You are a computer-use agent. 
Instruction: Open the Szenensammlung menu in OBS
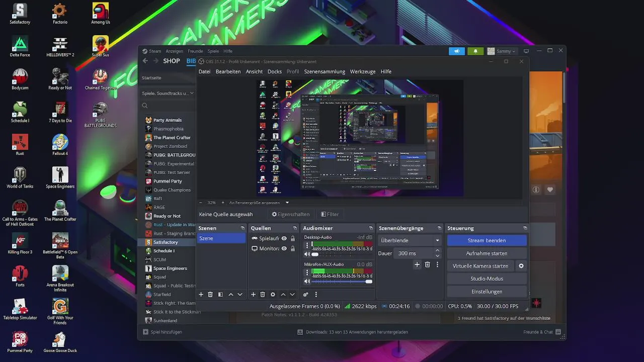coord(325,71)
